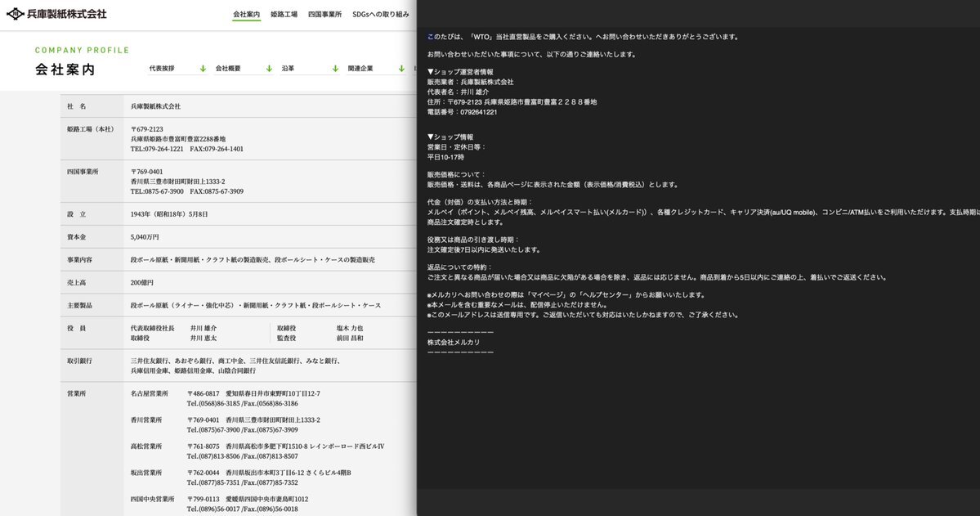
Task: Select the 販売業者 line in the email
Action: click(471, 83)
